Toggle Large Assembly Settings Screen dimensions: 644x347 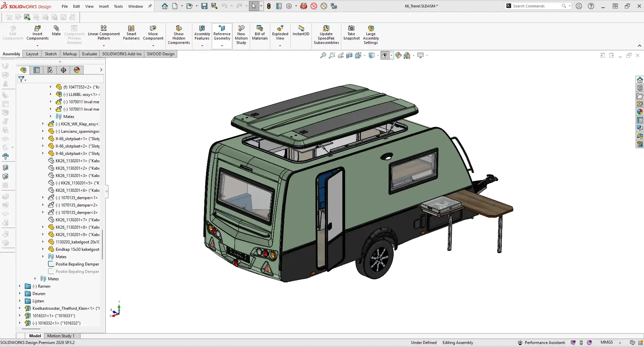click(371, 35)
